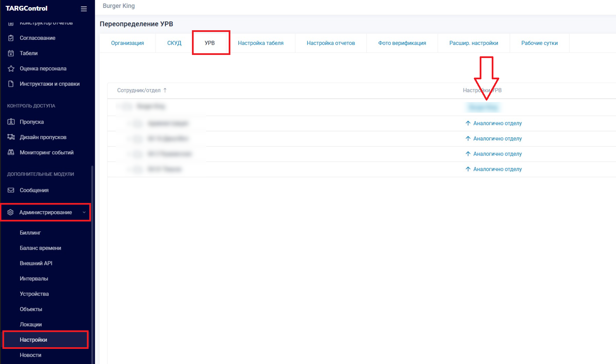Viewport: 616px width, 364px height.
Task: Open Настройки in the sidebar
Action: pyautogui.click(x=33, y=340)
